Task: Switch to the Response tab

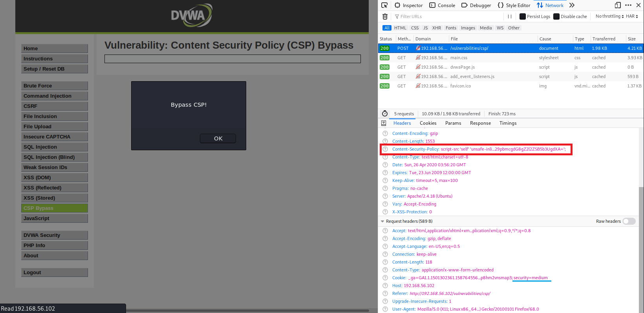Action: click(x=480, y=123)
